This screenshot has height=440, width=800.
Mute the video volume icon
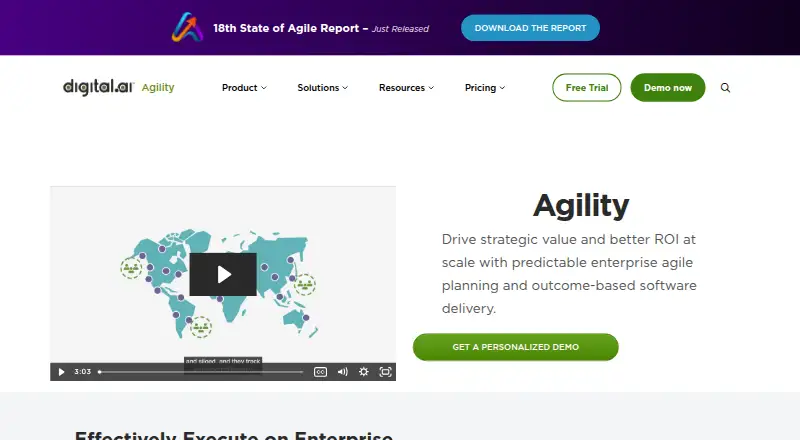click(x=342, y=372)
